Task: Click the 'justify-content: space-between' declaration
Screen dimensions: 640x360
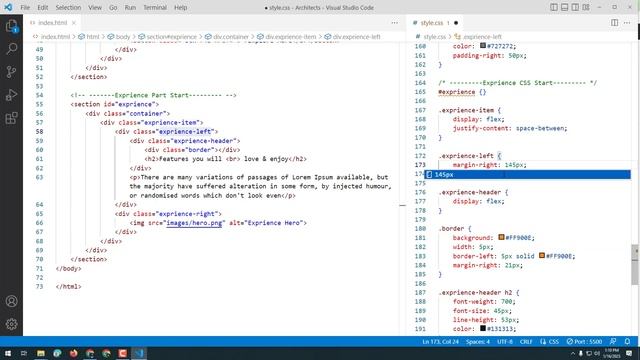Action: click(510, 128)
